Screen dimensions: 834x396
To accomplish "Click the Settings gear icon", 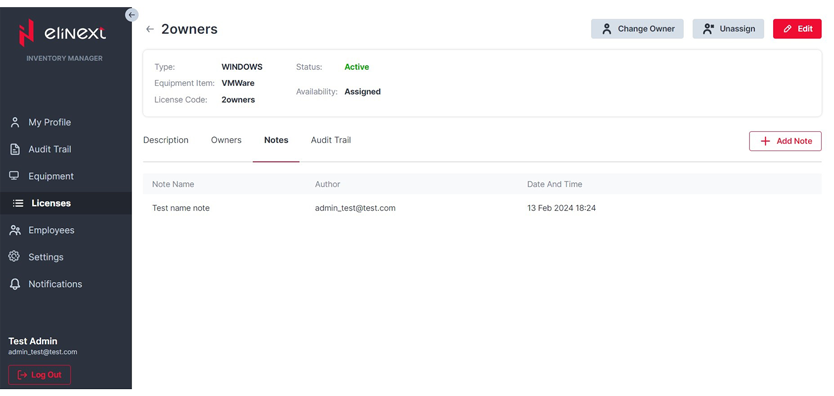I will point(15,257).
